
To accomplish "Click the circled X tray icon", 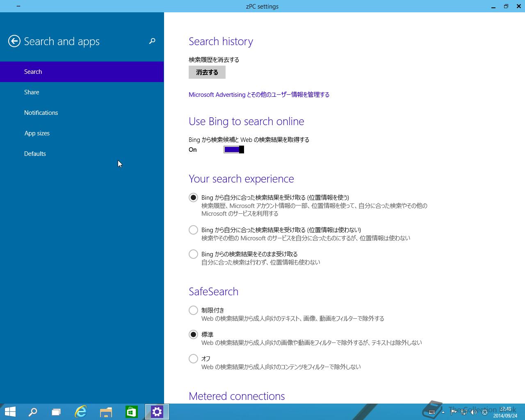I will coord(484,412).
